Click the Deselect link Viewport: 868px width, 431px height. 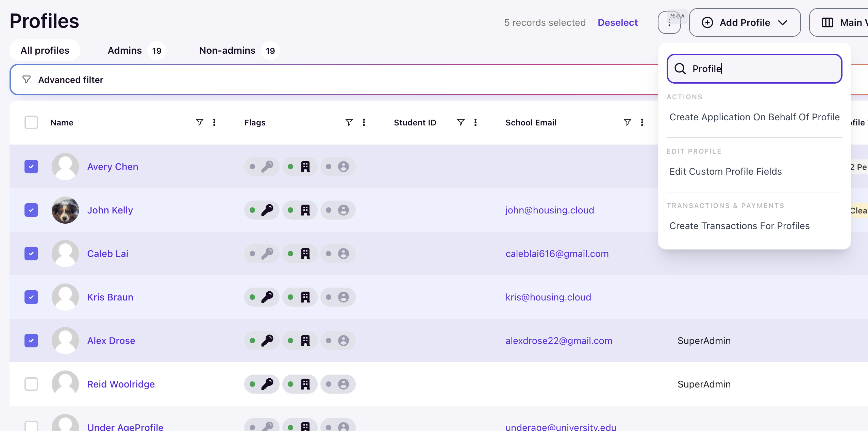(x=618, y=22)
